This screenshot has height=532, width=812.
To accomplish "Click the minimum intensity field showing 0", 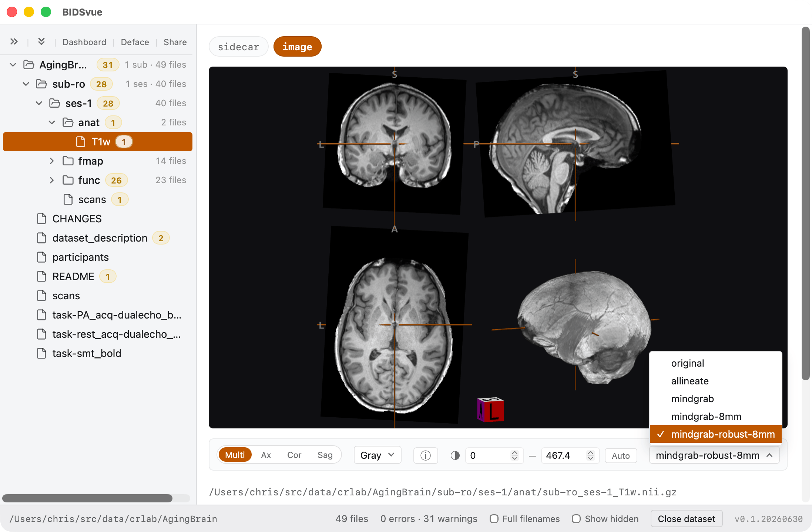I will [x=494, y=455].
